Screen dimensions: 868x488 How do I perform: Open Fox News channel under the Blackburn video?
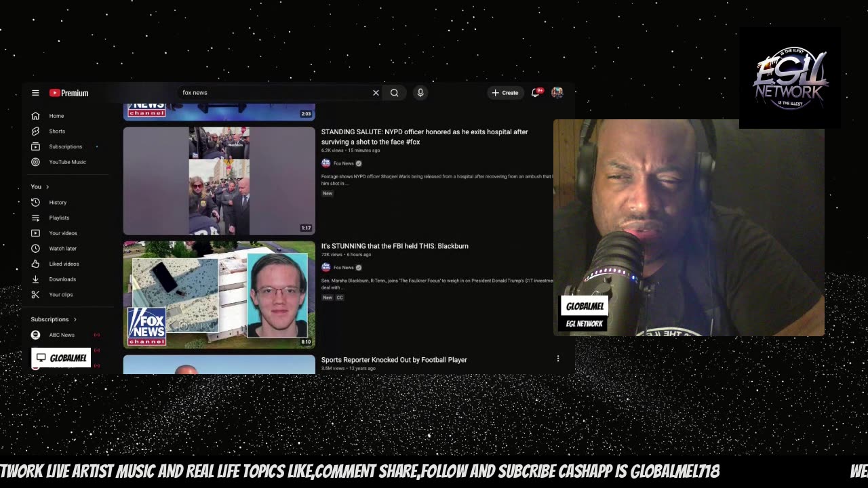(x=343, y=268)
